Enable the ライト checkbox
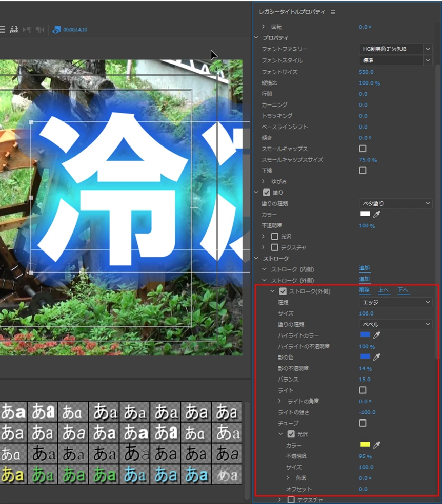Image resolution: width=442 pixels, height=504 pixels. tap(363, 390)
